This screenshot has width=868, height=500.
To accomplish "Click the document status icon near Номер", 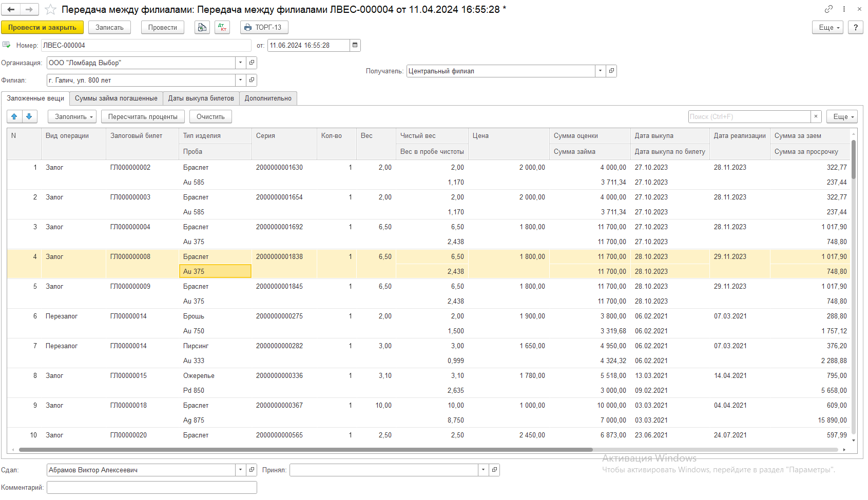I will 7,45.
